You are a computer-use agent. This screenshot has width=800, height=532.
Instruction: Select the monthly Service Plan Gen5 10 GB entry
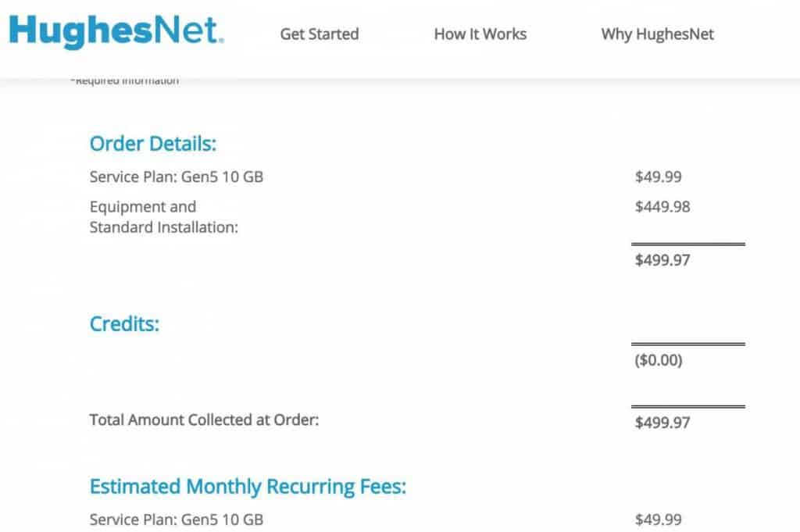coord(177,519)
